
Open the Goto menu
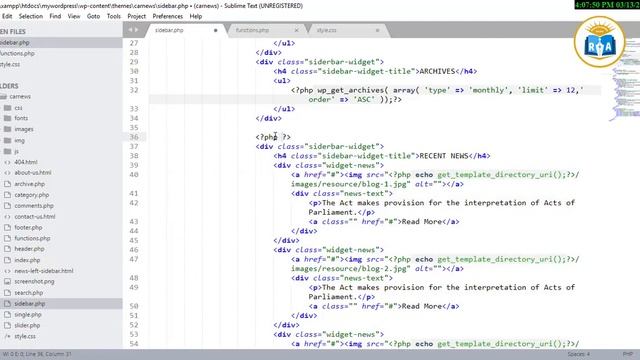coord(93,16)
